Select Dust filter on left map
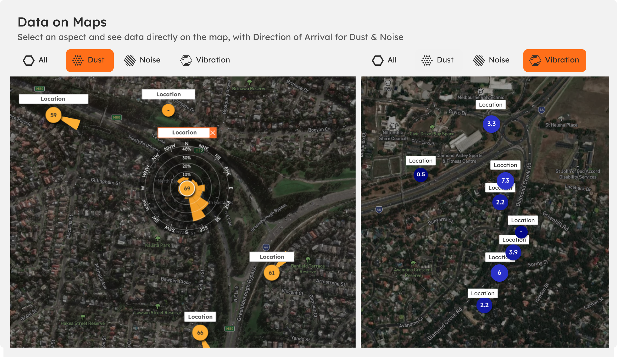Viewport: 617px width, 364px height. [90, 60]
